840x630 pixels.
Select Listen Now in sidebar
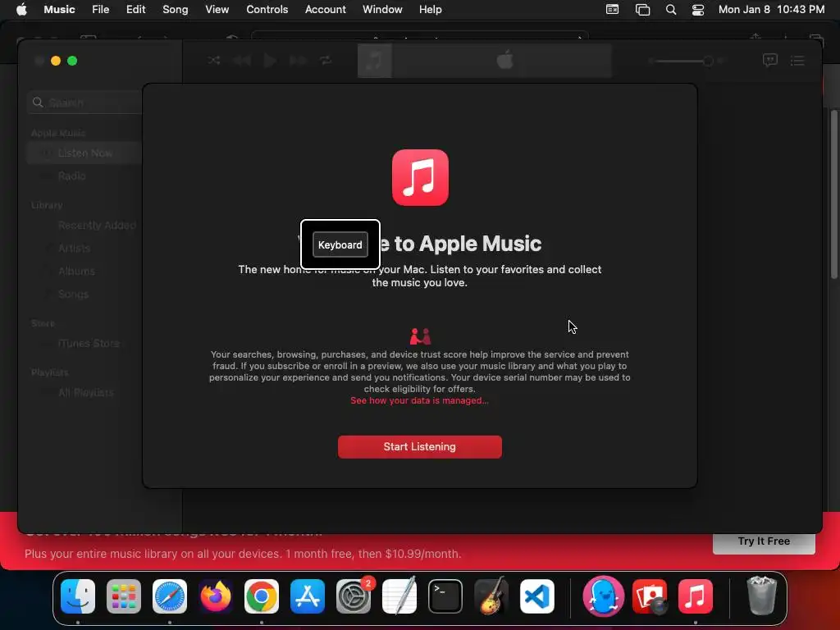pos(84,153)
